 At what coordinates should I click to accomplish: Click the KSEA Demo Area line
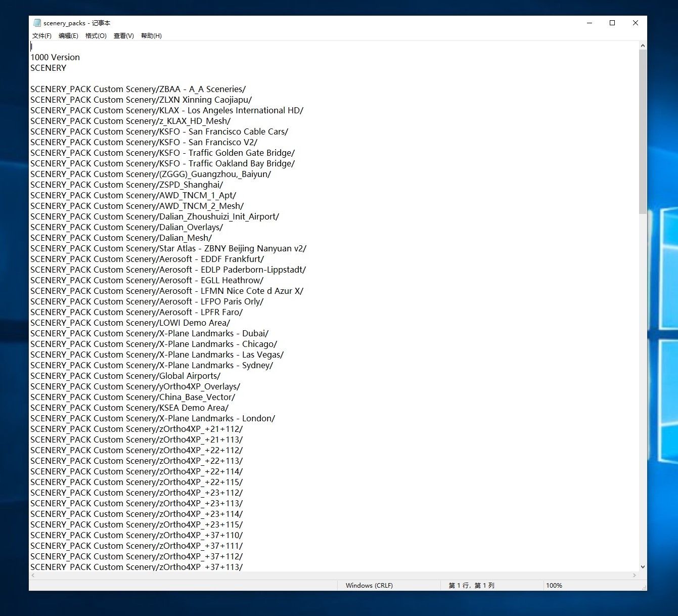(129, 408)
